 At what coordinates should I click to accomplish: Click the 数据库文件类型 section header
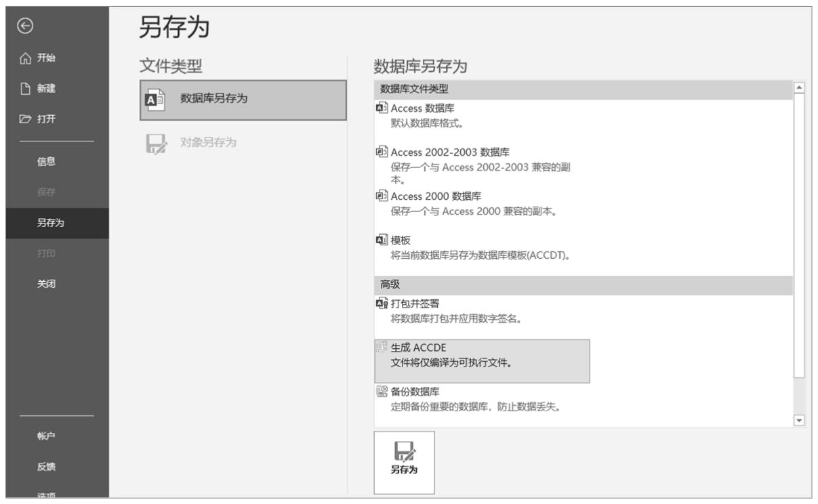click(x=584, y=89)
